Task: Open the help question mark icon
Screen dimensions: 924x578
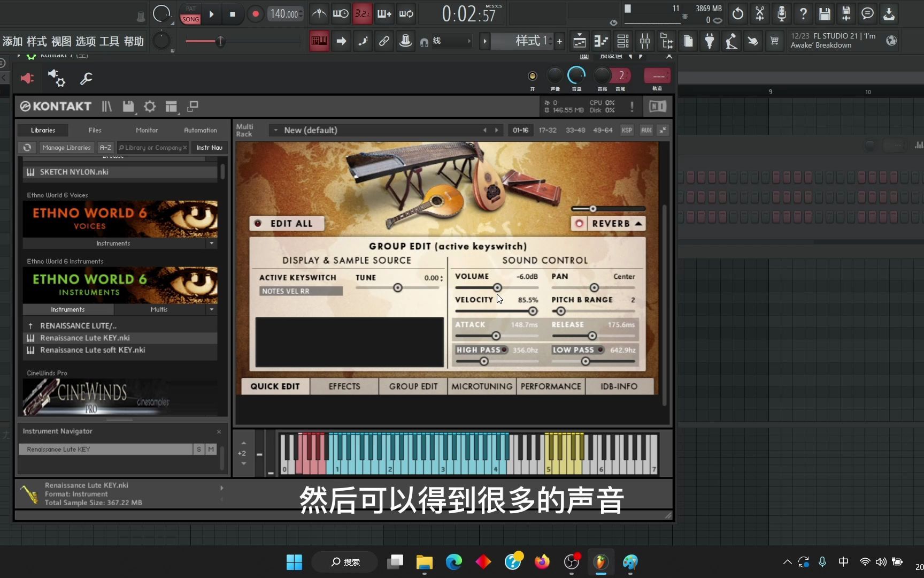Action: coord(803,13)
